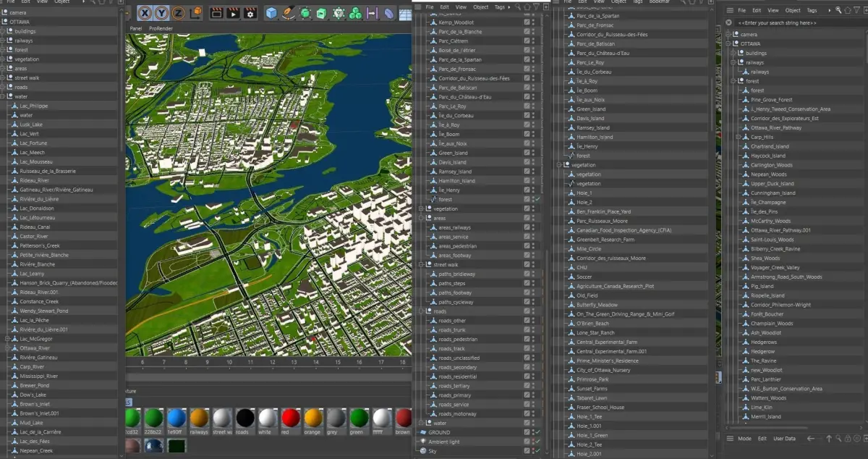The height and width of the screenshot is (459, 868).
Task: Open Render Settings gear clapperboard icon
Action: pyautogui.click(x=250, y=12)
